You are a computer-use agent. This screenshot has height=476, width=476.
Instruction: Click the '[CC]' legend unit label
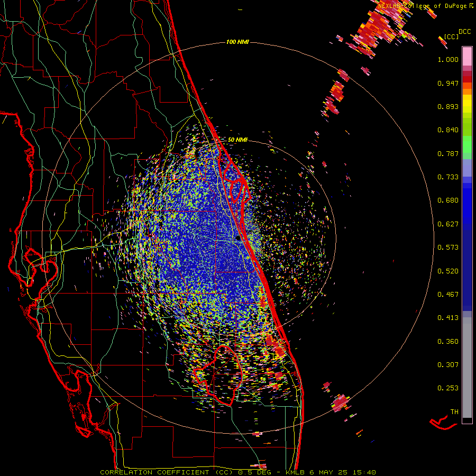(x=452, y=37)
